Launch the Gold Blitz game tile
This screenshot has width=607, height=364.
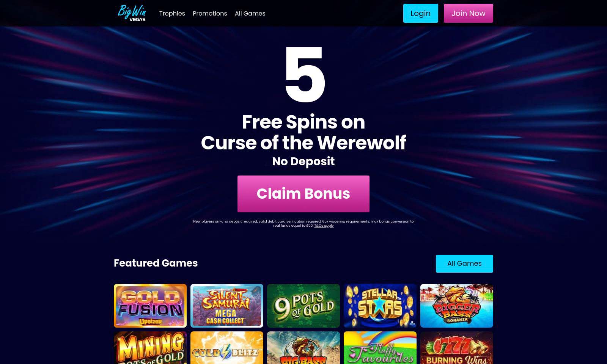[x=227, y=348]
